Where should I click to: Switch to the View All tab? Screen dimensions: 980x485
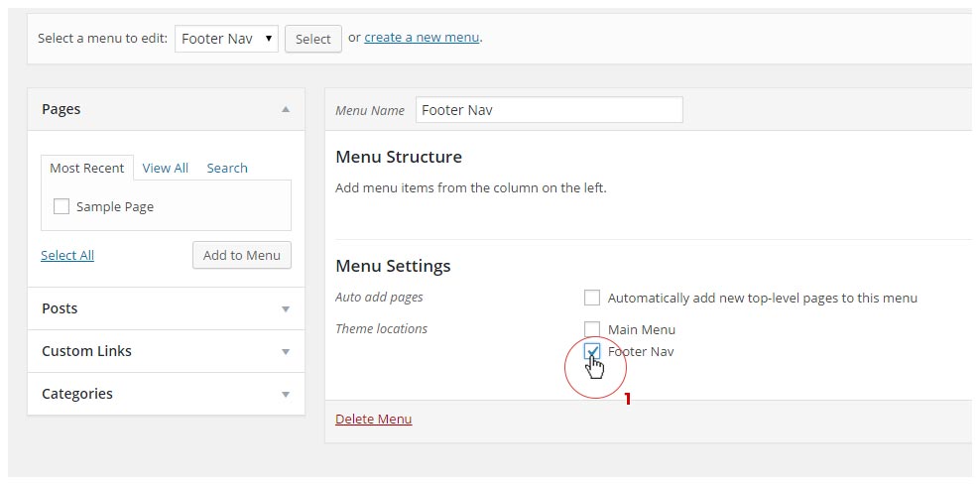point(165,168)
